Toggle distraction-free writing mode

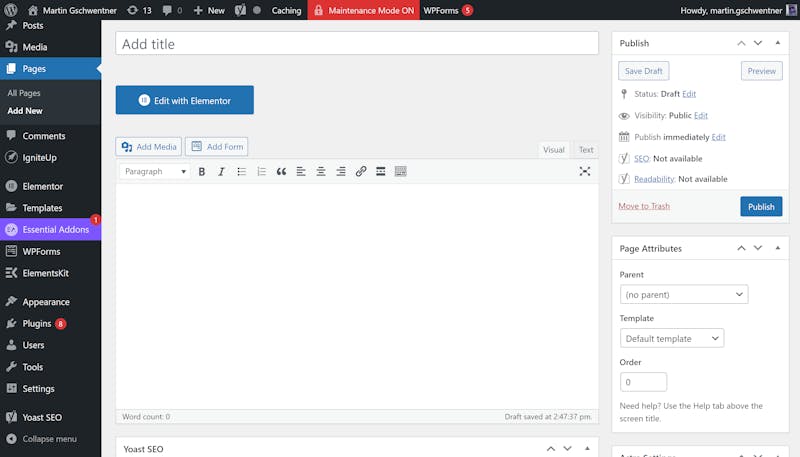(x=585, y=171)
